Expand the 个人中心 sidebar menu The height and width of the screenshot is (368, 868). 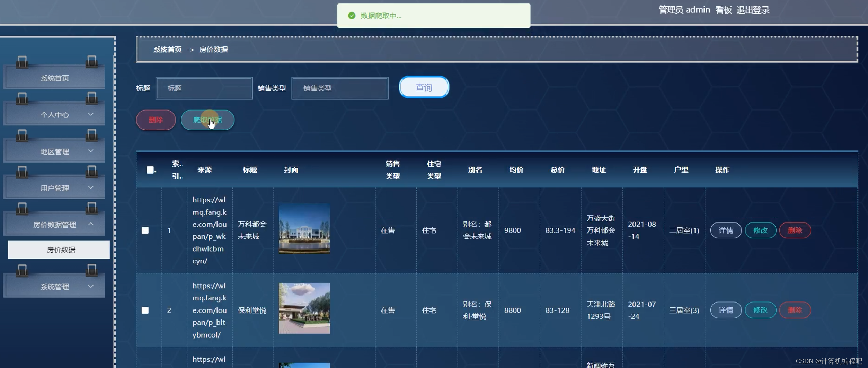[54, 114]
